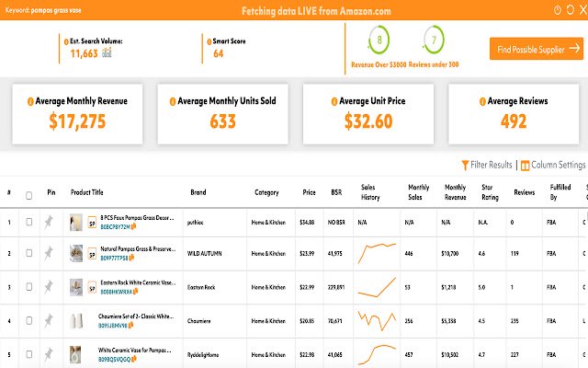Open Column Settings
The width and height of the screenshot is (588, 368).
553,165
